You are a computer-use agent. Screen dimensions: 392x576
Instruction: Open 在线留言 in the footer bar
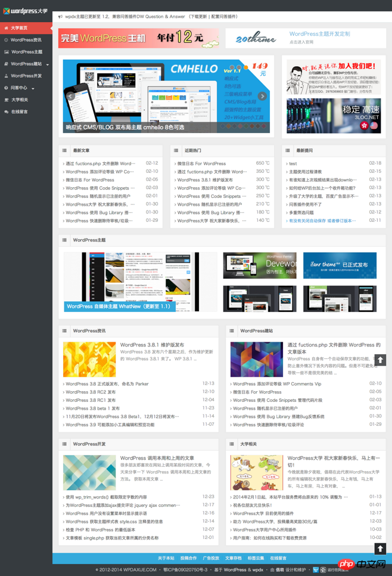(278, 558)
